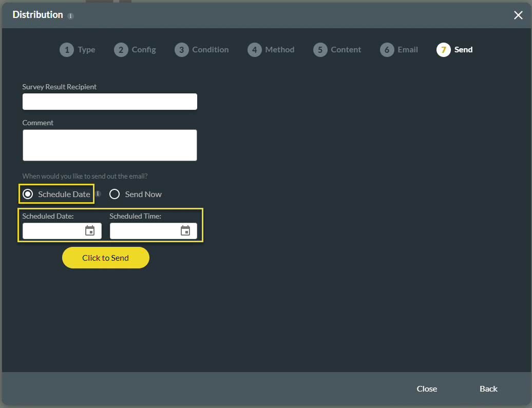Screen dimensions: 532x408
Task: Select the step 2 Config circle
Action: coord(121,50)
